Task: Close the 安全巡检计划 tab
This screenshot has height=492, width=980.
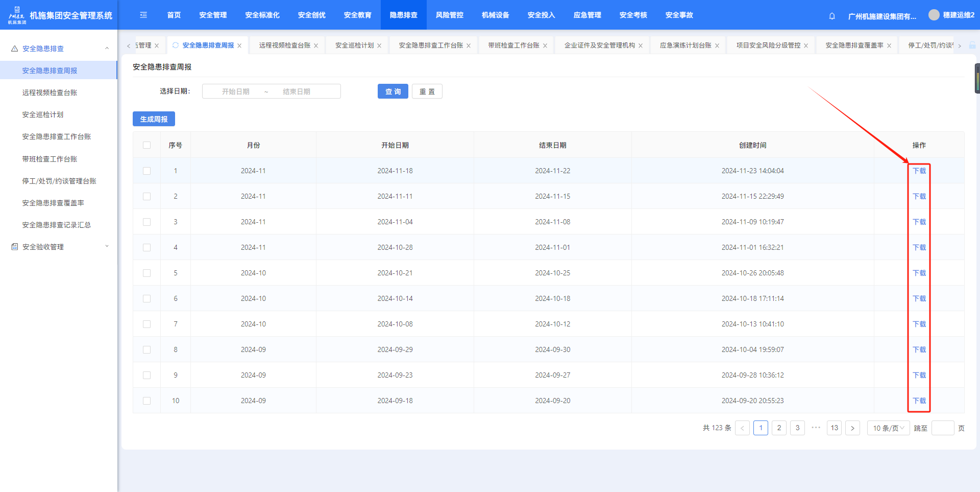Action: pyautogui.click(x=379, y=46)
